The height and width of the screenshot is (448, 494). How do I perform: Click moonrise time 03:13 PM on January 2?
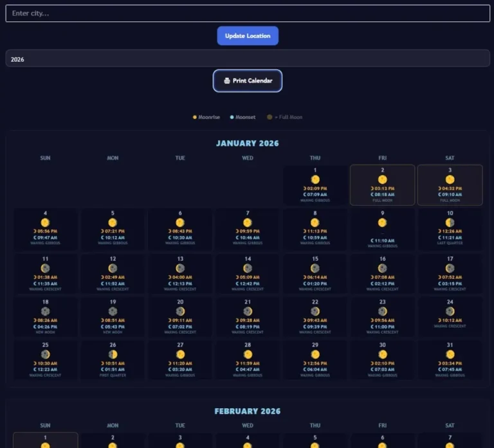tap(383, 188)
